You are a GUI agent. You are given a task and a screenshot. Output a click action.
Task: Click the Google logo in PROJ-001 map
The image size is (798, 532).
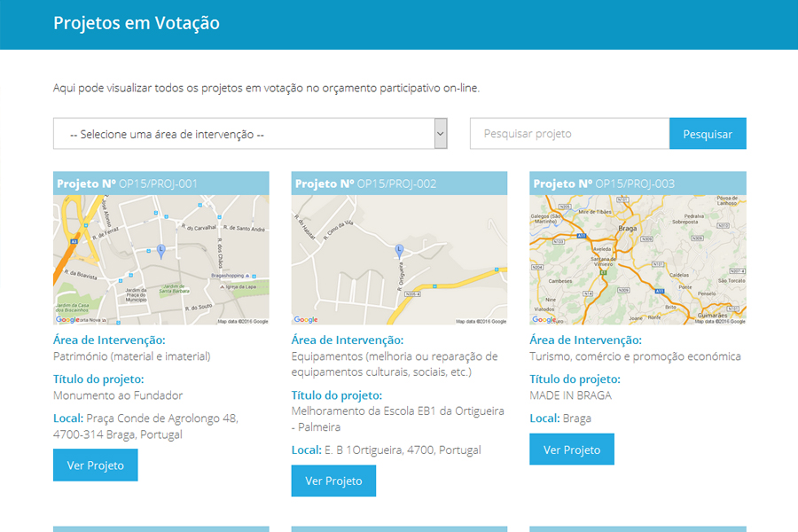(67, 320)
